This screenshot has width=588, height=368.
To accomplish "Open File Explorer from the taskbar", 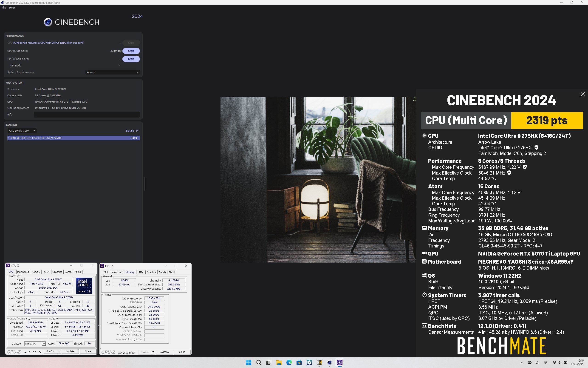I will tap(279, 363).
